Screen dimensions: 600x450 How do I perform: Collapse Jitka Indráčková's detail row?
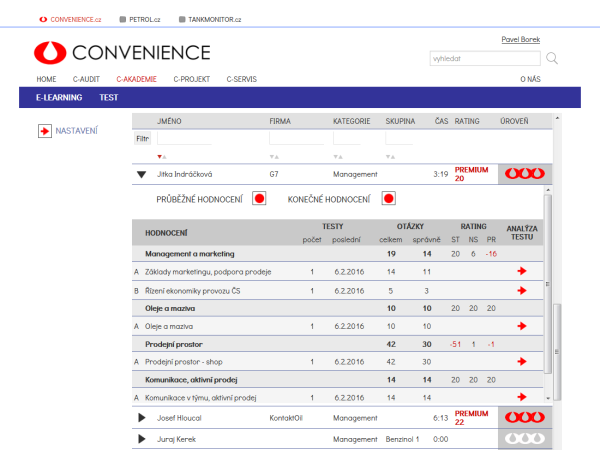tap(141, 174)
